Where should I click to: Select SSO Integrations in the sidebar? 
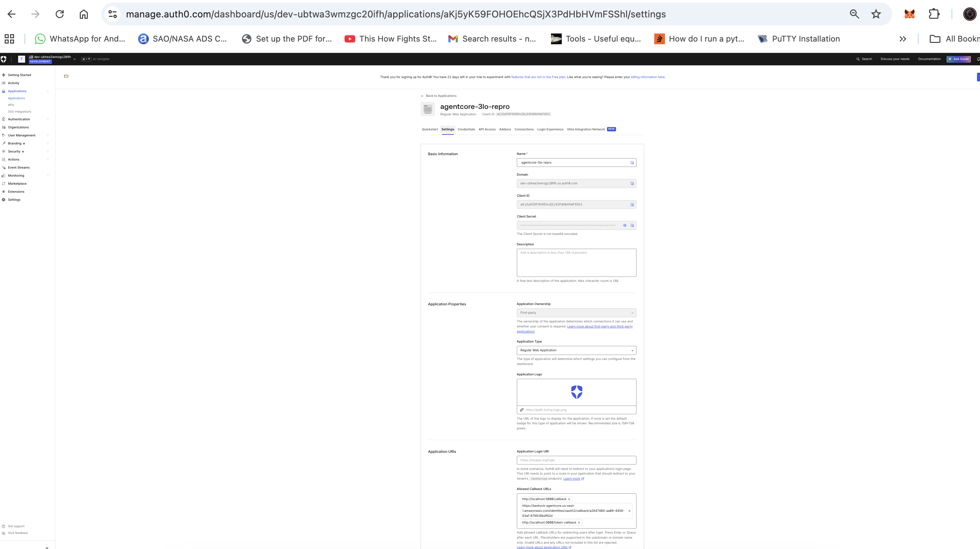[x=19, y=112]
